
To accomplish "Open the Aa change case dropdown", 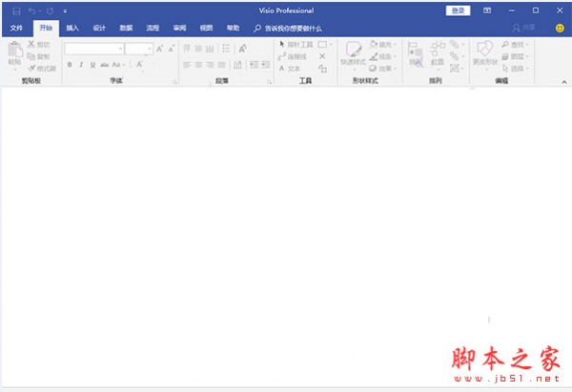I will pyautogui.click(x=118, y=65).
